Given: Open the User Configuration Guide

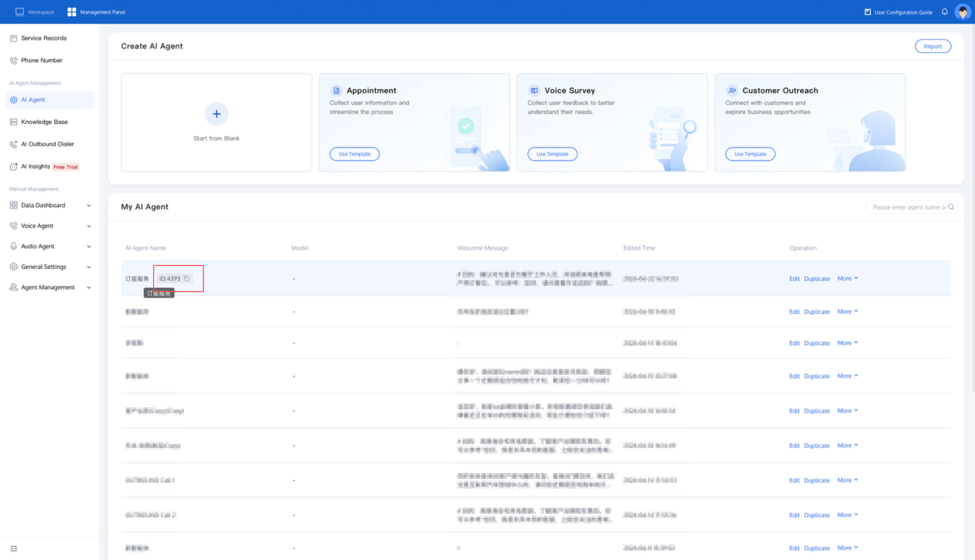Looking at the screenshot, I should 898,12.
